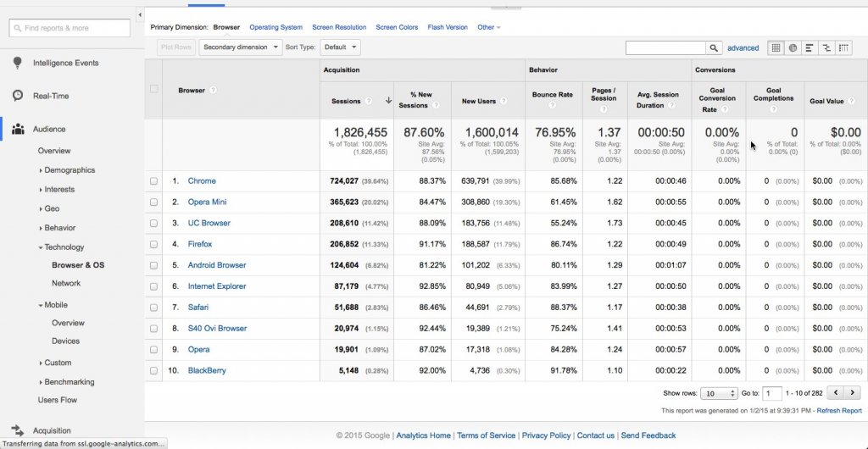
Task: Open Devices under Mobile
Action: tap(65, 341)
